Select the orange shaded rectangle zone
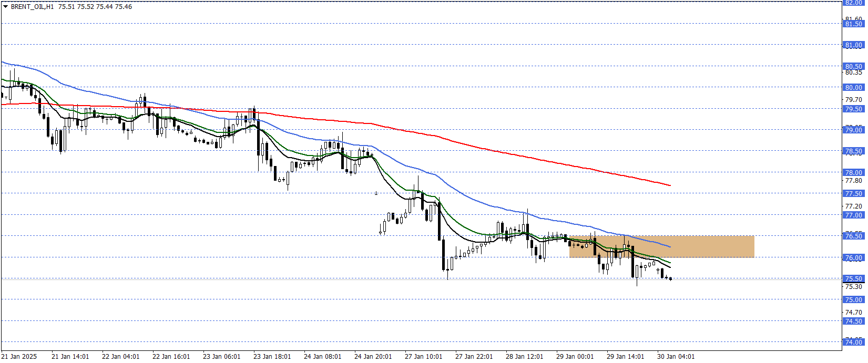Screen dimensions: 868x363 (x=661, y=246)
